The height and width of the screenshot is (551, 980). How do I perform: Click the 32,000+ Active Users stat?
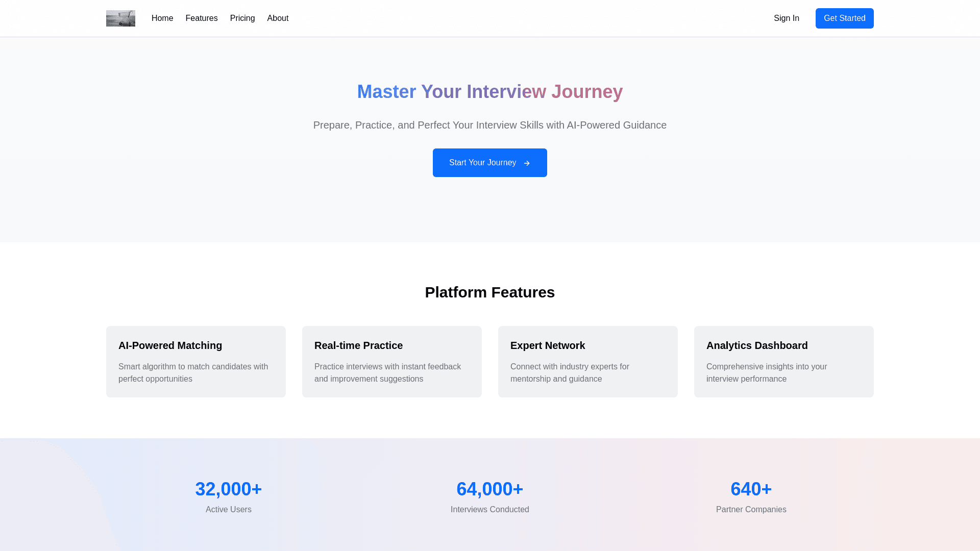(x=229, y=496)
